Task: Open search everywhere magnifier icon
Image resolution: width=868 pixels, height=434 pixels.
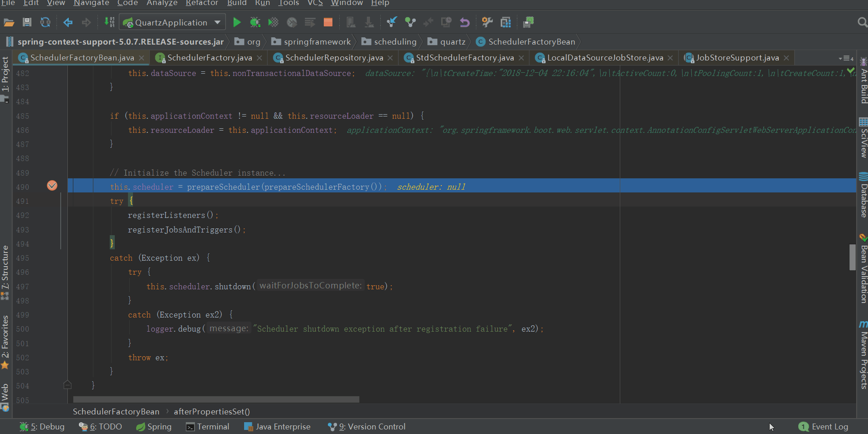Action: tap(862, 22)
